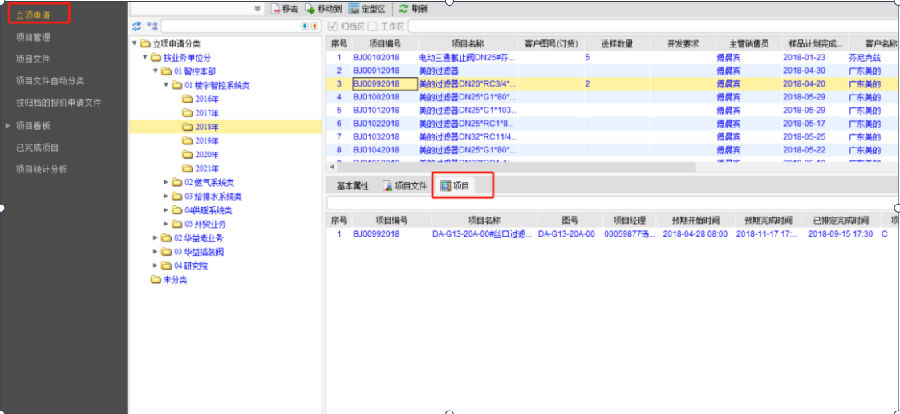Open 已完成项目 in the left sidebar
The height and width of the screenshot is (414, 900).
(x=37, y=148)
